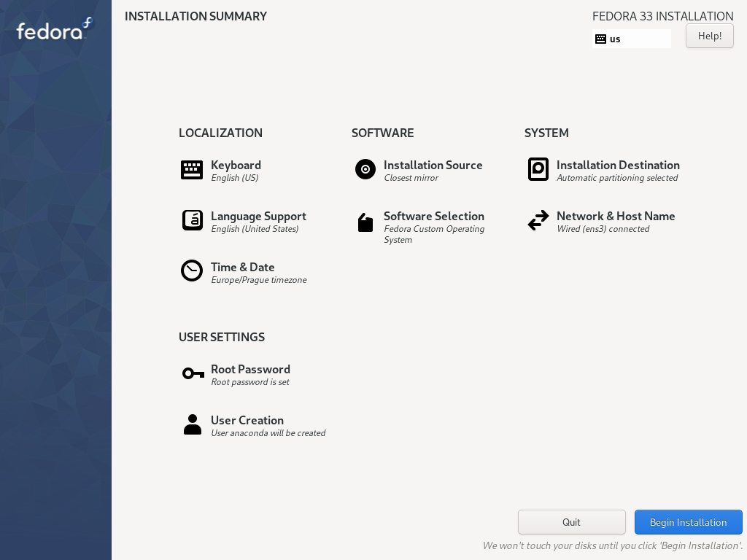Click the keyboard icon in layout indicator
This screenshot has height=560, width=747.
(x=601, y=39)
